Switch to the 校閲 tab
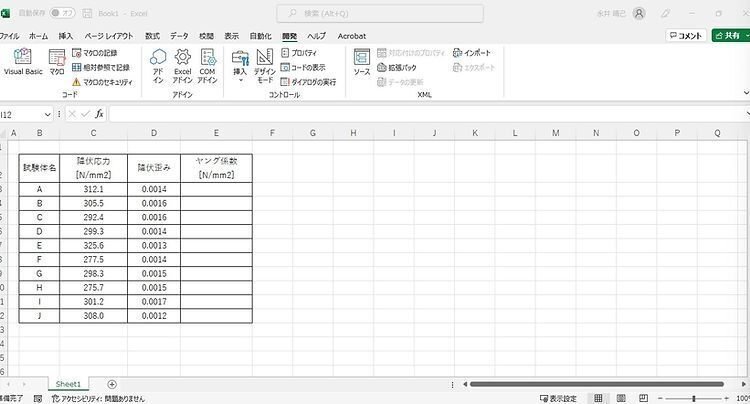Image resolution: width=750 pixels, height=404 pixels. click(206, 36)
